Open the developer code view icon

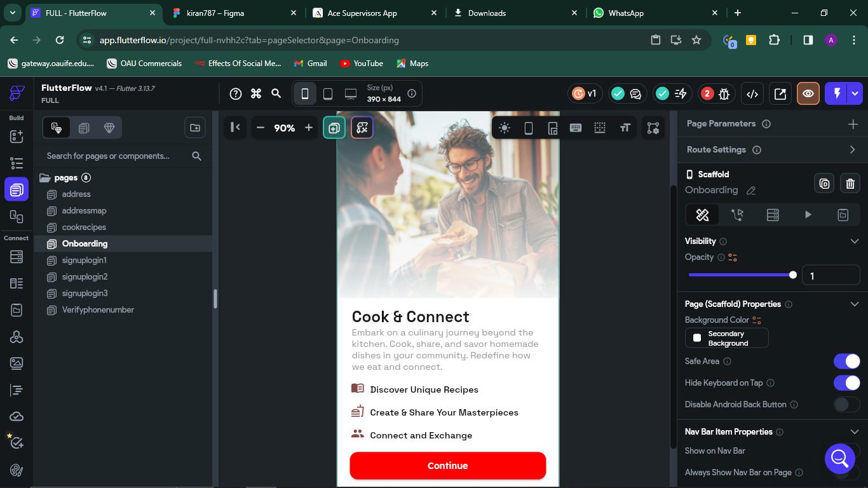752,93
